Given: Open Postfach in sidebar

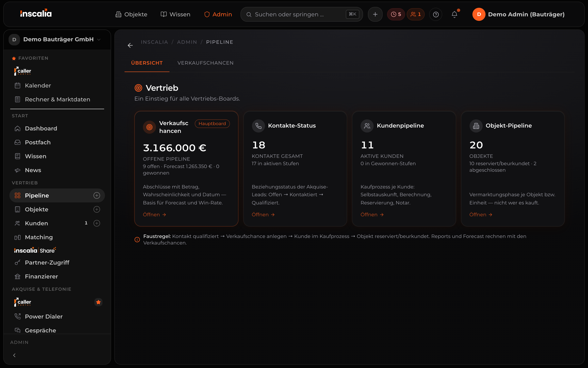Looking at the screenshot, I should point(57,142).
